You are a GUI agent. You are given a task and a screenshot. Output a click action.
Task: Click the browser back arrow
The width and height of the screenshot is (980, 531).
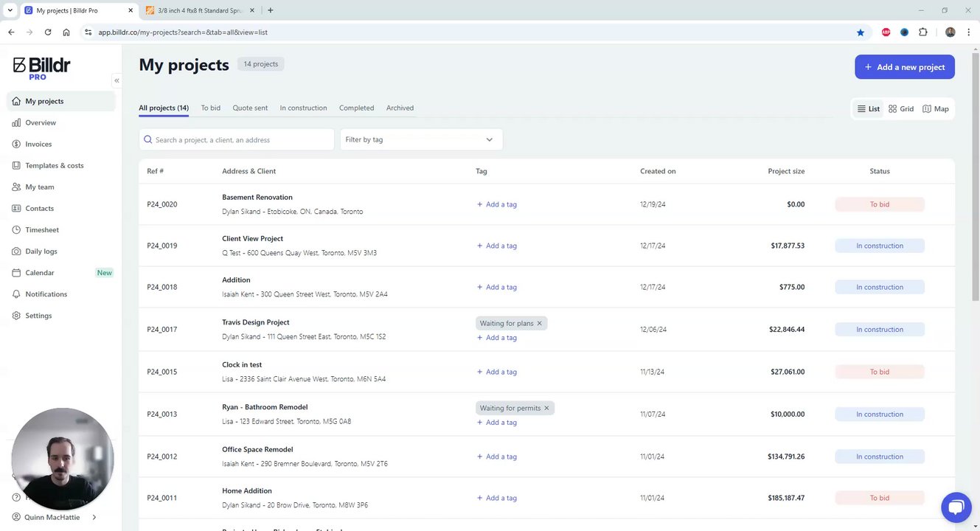11,32
